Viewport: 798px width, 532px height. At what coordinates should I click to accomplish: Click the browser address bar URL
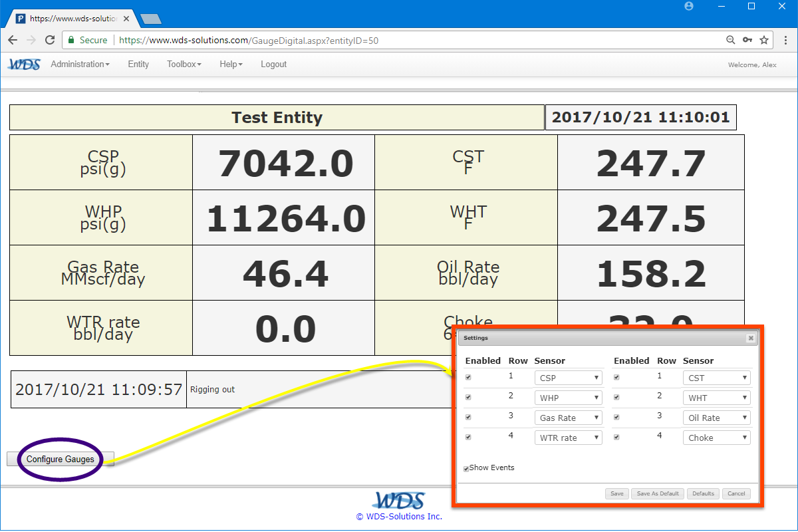pyautogui.click(x=249, y=40)
